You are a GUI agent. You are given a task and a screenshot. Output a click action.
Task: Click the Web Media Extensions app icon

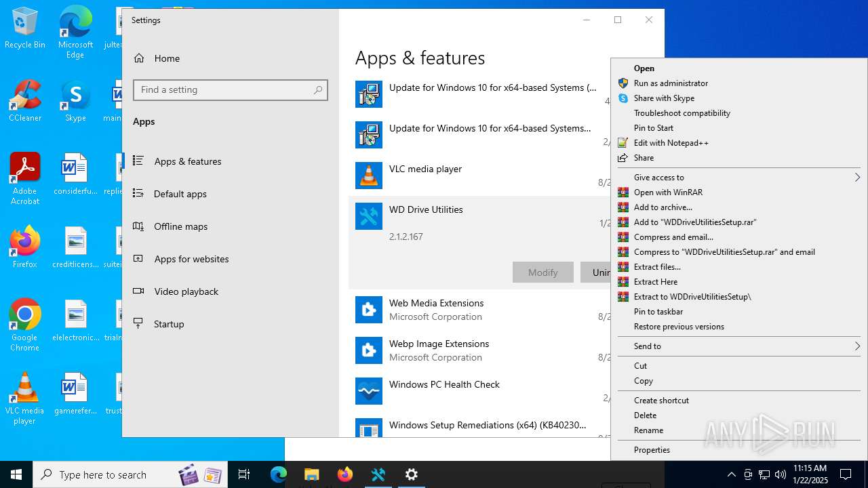[369, 310]
